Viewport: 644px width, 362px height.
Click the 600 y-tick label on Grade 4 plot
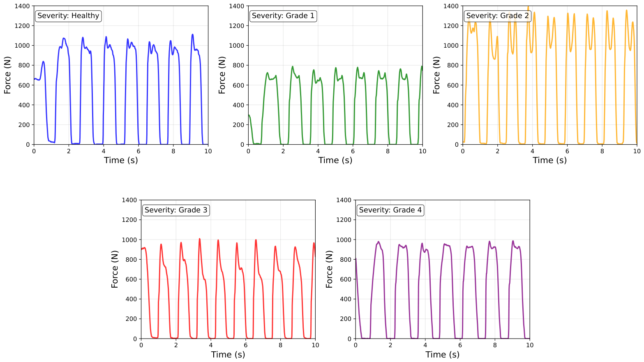(x=346, y=279)
